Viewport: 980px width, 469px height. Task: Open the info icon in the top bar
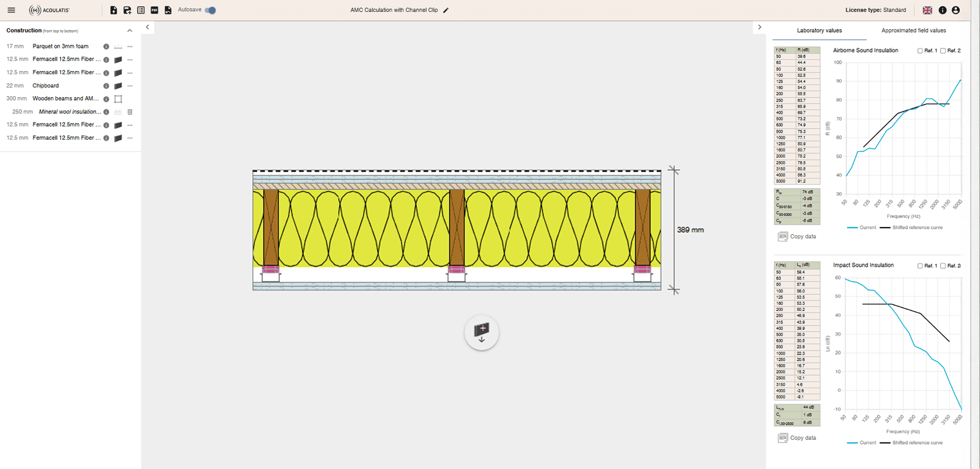coord(943,10)
